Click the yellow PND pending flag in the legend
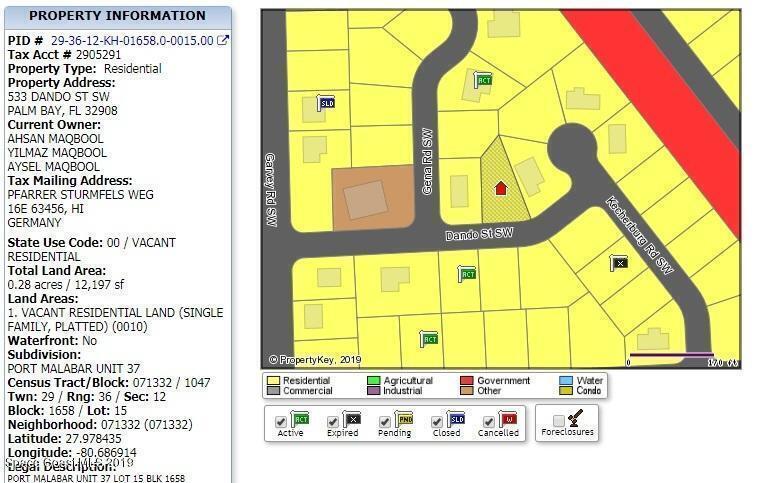 [x=403, y=420]
